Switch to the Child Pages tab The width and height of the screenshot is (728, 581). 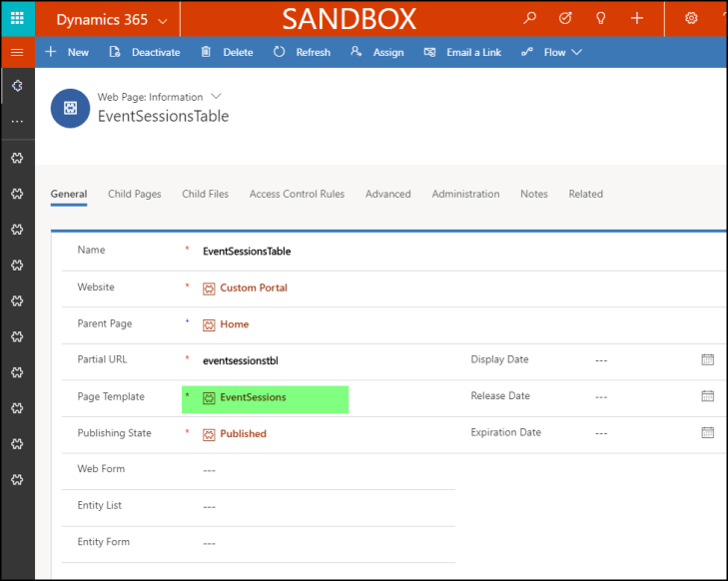click(134, 194)
